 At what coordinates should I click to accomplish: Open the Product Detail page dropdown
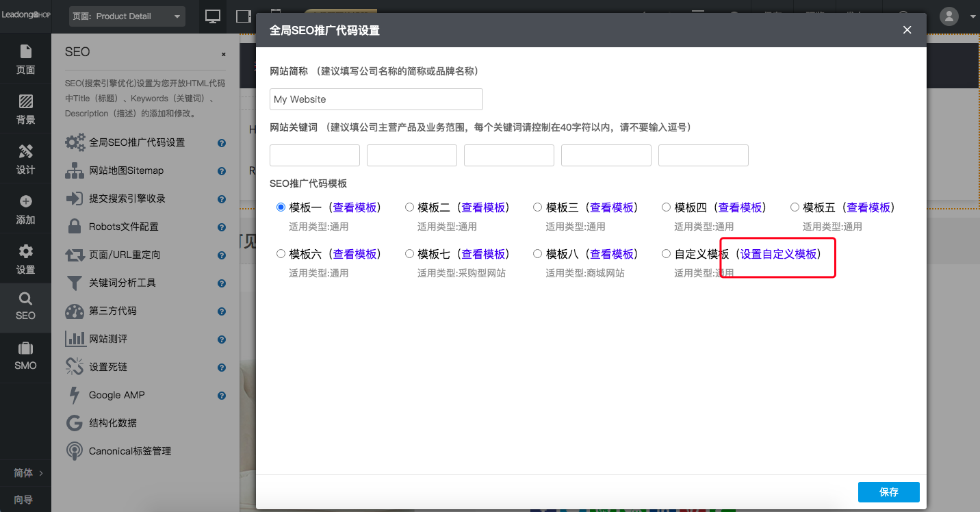click(x=127, y=16)
